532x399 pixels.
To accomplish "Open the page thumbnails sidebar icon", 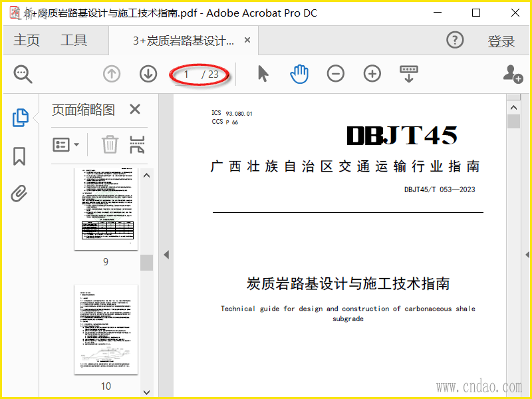I will 21,118.
